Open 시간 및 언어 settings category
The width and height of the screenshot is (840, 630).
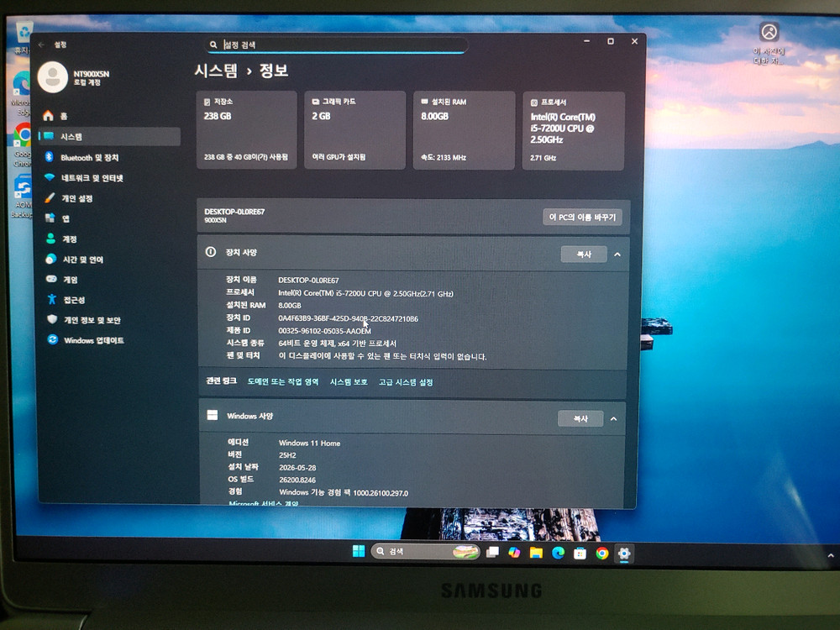109,260
